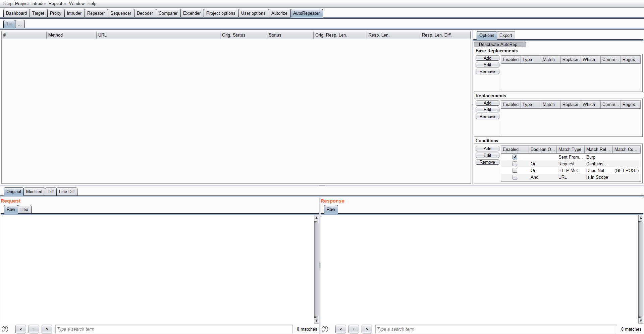Open the Decoder tab
644x334 pixels.
[145, 13]
